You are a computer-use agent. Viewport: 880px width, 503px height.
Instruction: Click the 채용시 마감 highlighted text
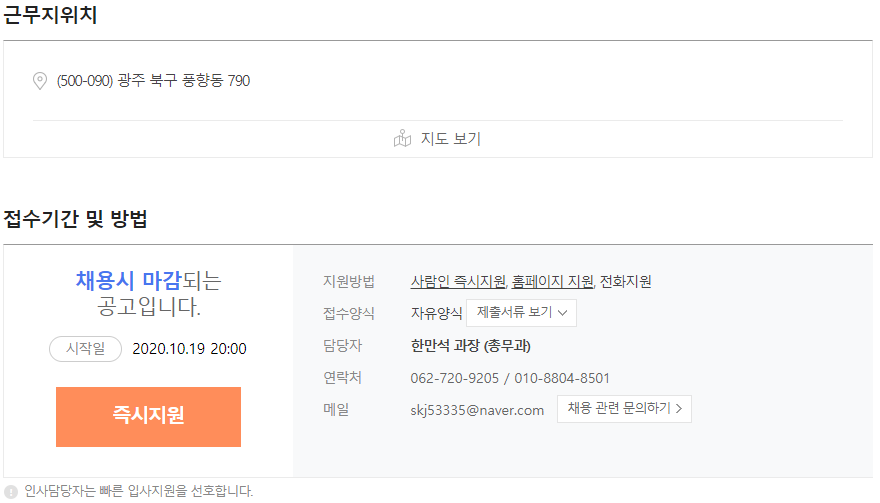(129, 280)
